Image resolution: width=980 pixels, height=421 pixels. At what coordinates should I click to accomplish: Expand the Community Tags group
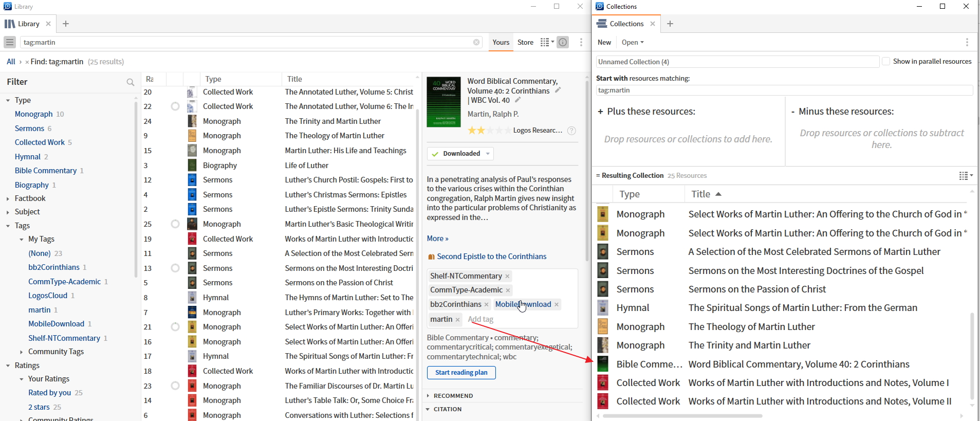(x=21, y=352)
